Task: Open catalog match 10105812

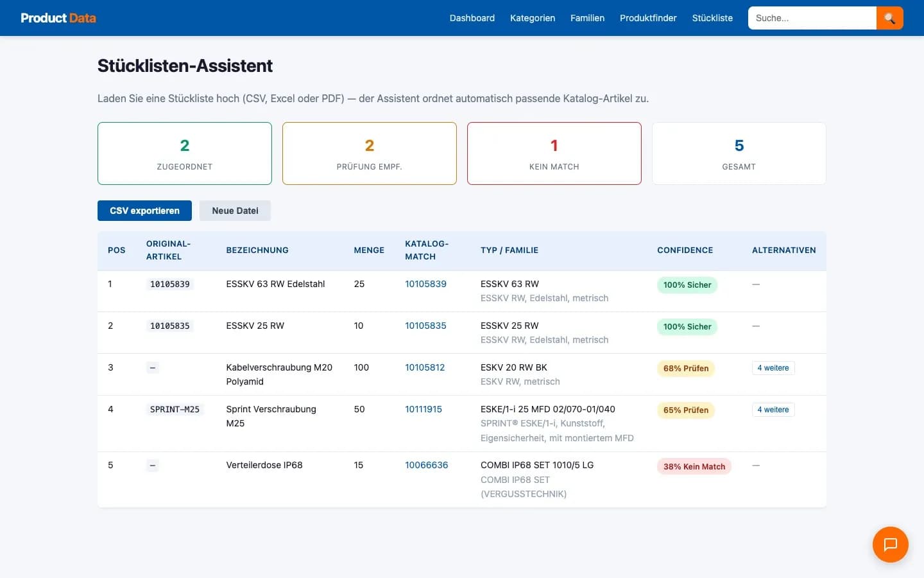Action: coord(424,367)
